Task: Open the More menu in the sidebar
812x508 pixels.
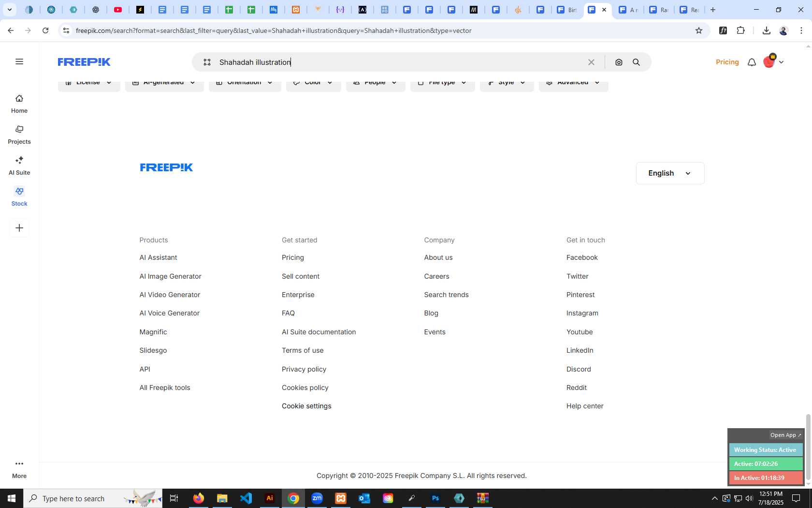Action: tap(19, 469)
